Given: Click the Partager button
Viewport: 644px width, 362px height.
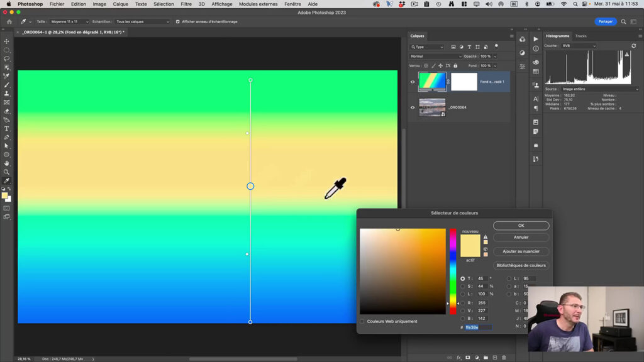Looking at the screenshot, I should (606, 21).
